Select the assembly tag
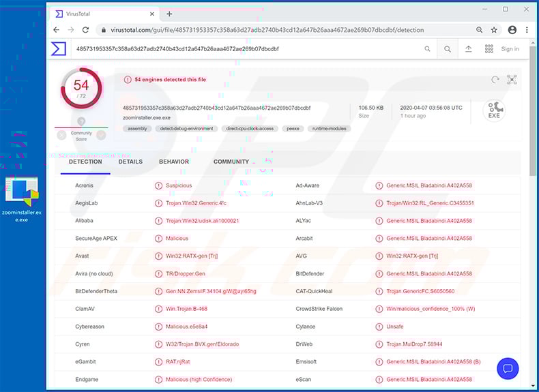 click(137, 128)
